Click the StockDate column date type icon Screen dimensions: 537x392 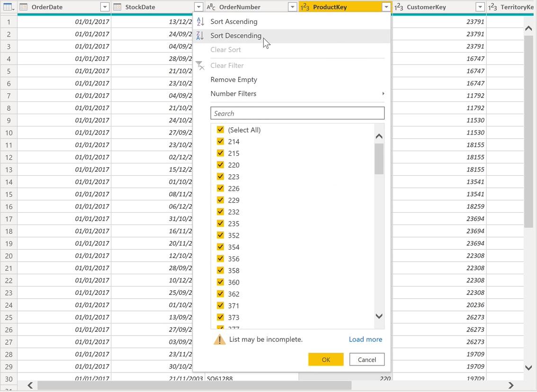click(x=117, y=7)
